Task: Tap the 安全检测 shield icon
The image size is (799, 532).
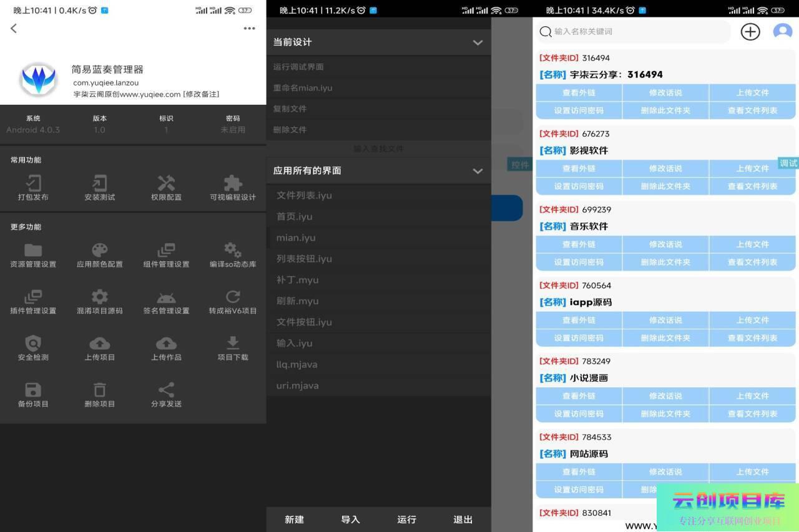Action: point(33,344)
